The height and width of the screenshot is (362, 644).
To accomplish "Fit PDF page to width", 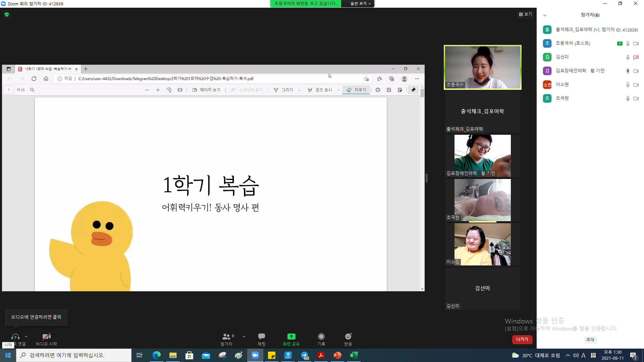I will pyautogui.click(x=180, y=90).
